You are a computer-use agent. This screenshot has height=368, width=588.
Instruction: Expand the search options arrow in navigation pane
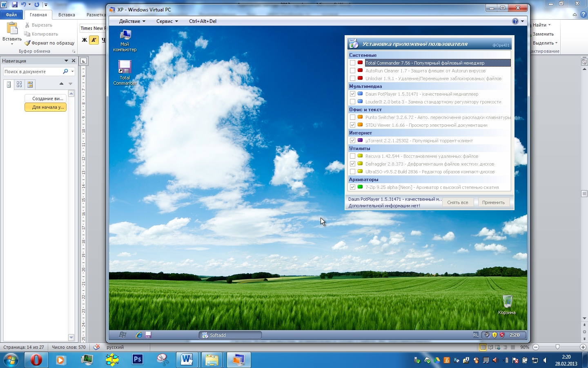click(x=72, y=72)
